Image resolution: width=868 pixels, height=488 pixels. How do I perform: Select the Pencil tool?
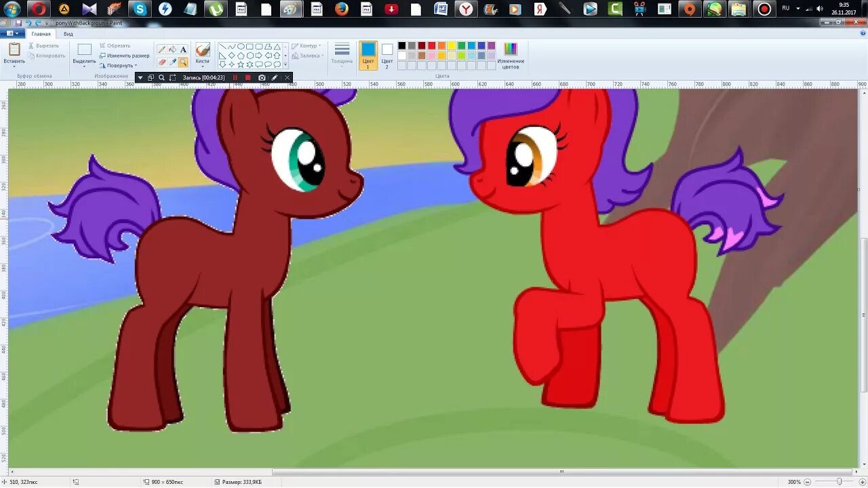[162, 49]
